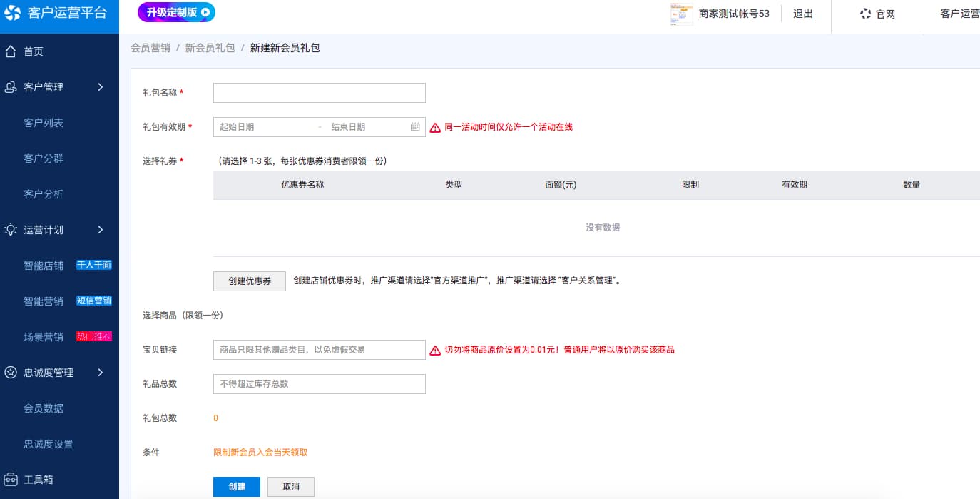980x499 pixels.
Task: Click 取消 to cancel the form
Action: (x=291, y=487)
